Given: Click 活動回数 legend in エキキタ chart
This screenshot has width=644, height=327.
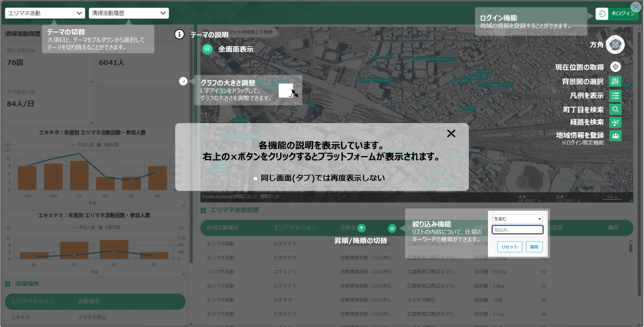Looking at the screenshot, I should click(108, 145).
